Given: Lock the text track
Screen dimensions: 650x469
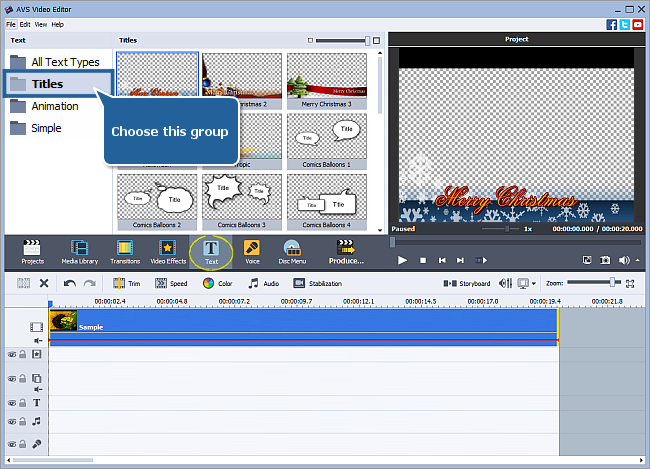Looking at the screenshot, I should (23, 403).
